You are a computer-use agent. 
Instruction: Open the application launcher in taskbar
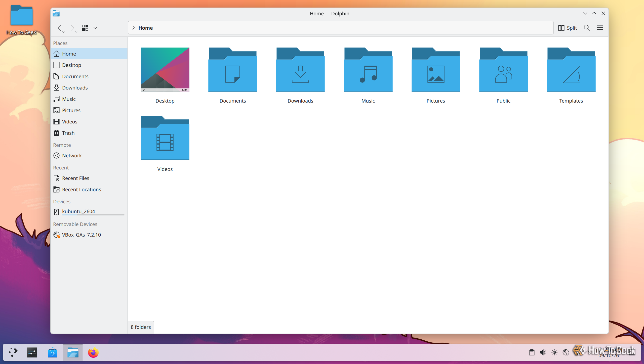point(13,352)
